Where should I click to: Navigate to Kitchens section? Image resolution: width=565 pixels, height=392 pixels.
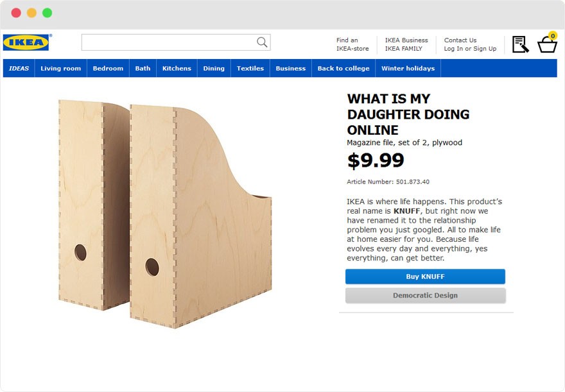(177, 69)
